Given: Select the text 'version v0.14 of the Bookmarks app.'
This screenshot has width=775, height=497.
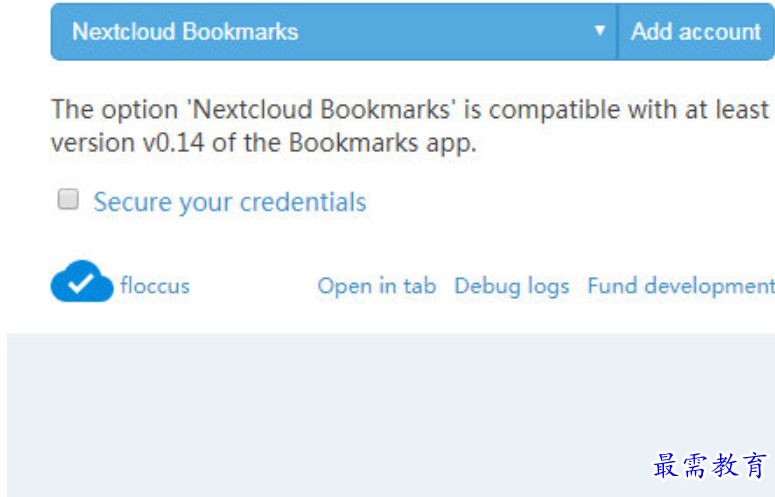Looking at the screenshot, I should (x=263, y=143).
